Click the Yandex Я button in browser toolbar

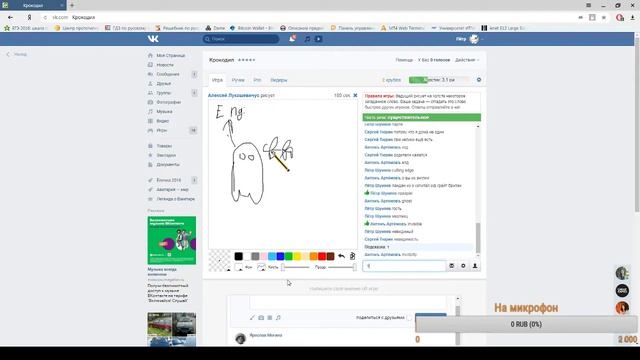29,18
